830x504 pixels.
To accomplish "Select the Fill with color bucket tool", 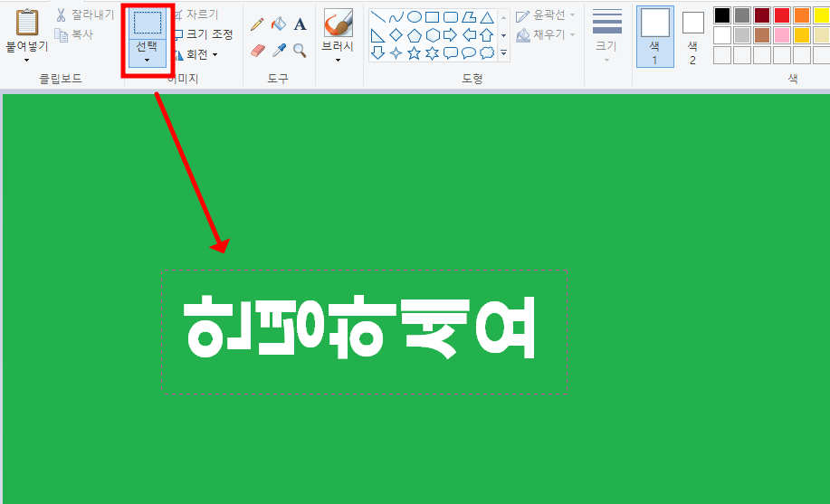I will (279, 24).
